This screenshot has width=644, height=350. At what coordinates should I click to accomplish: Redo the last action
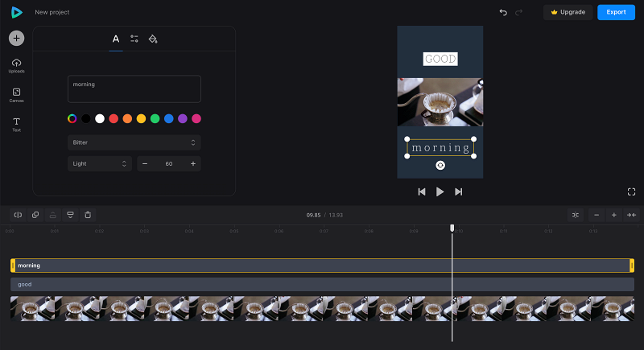pyautogui.click(x=518, y=12)
